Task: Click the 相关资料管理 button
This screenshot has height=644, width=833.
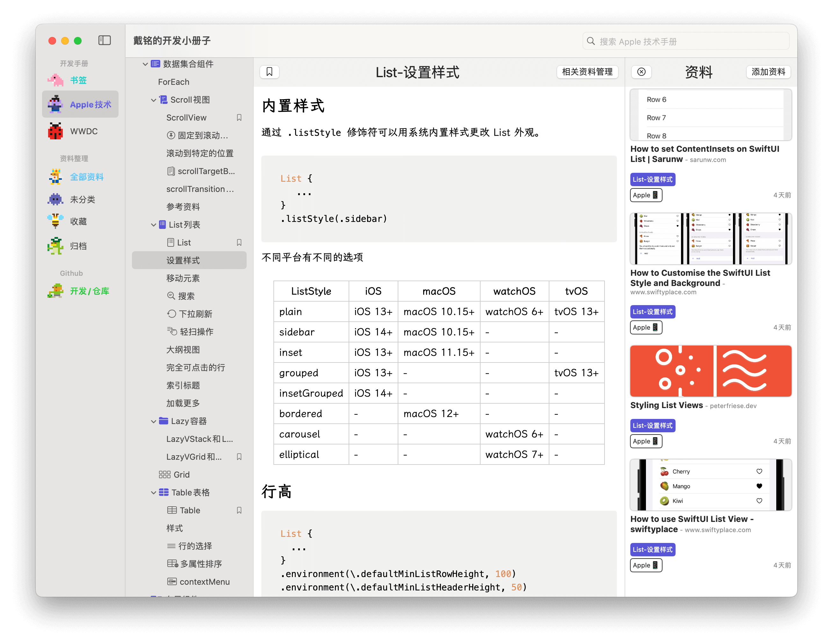Action: click(587, 72)
